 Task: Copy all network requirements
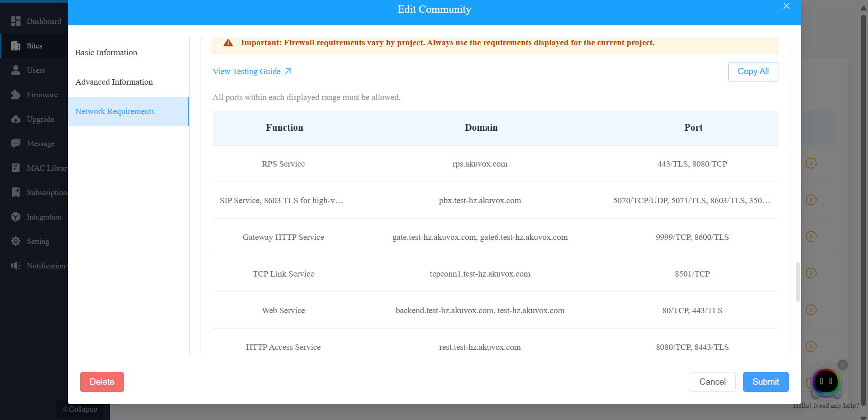point(753,72)
